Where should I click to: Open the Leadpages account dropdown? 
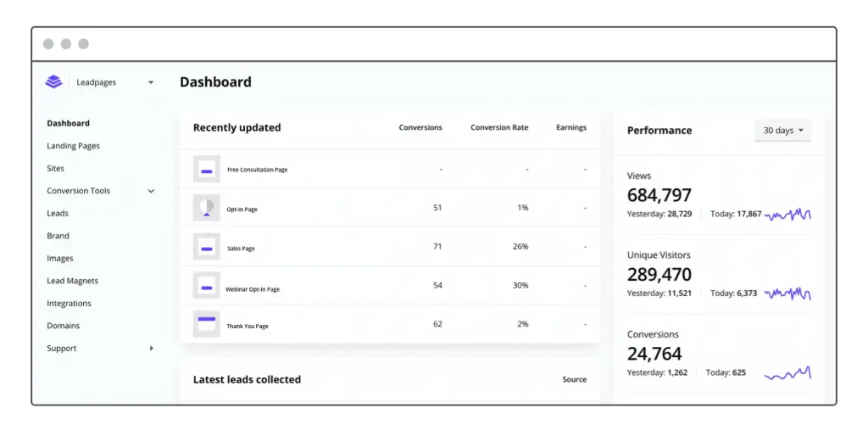(150, 82)
